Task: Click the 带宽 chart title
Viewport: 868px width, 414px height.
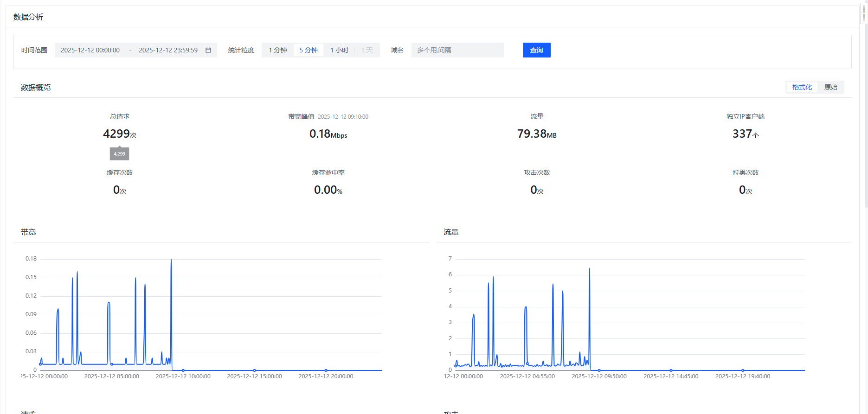Action: pos(28,232)
